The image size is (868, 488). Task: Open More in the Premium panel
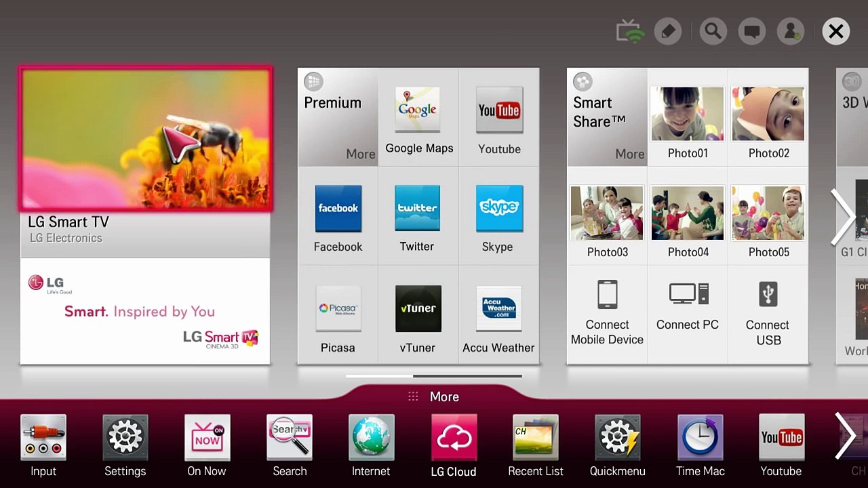coord(360,154)
